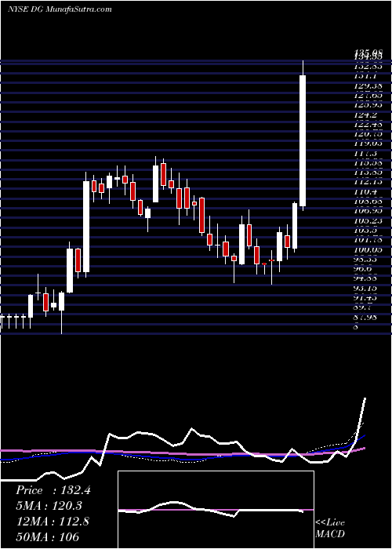Click the NYSE DG MunafaSutra.com title text

coord(60,9)
